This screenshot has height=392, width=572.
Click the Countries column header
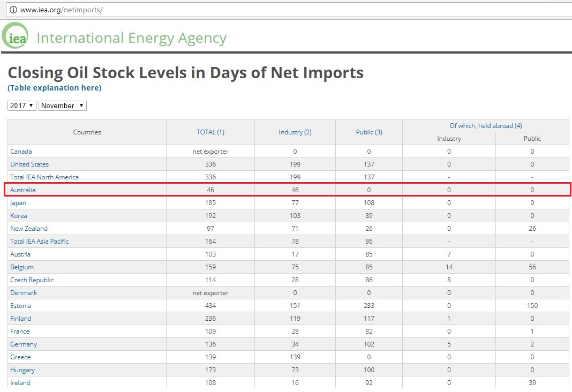(87, 132)
